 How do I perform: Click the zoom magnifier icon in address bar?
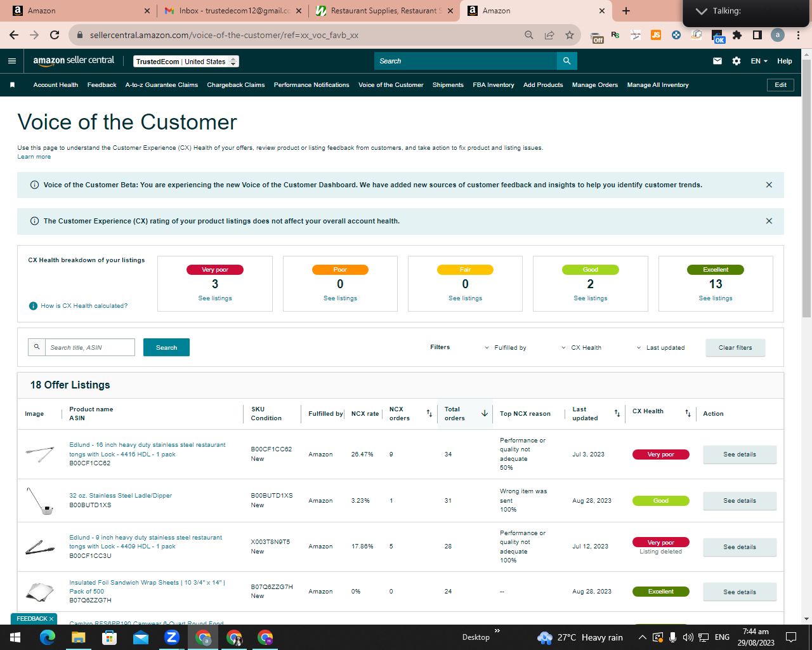point(529,35)
